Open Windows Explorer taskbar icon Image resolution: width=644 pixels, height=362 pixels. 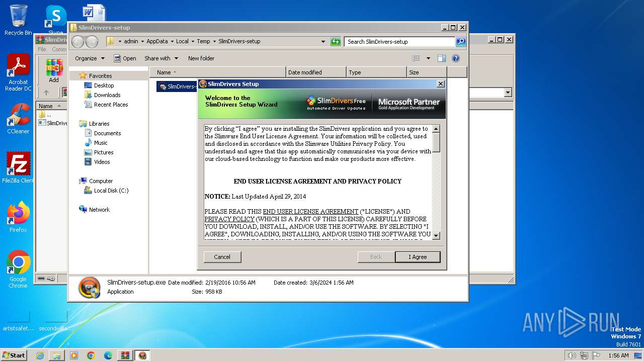57,355
